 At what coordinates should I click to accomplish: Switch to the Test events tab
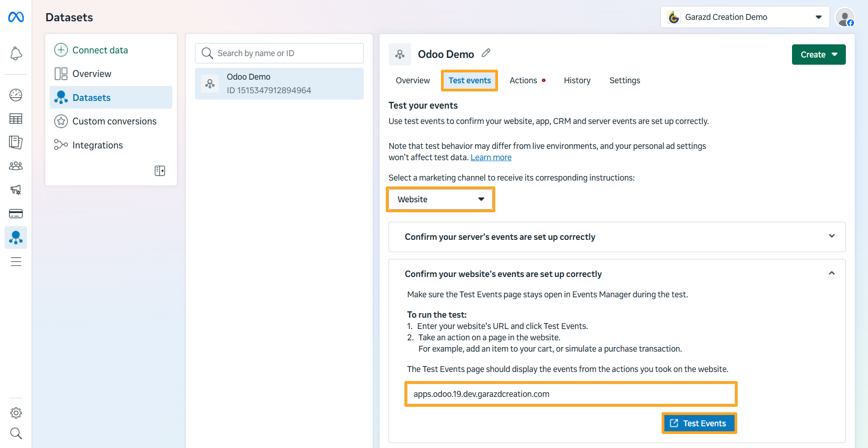470,81
